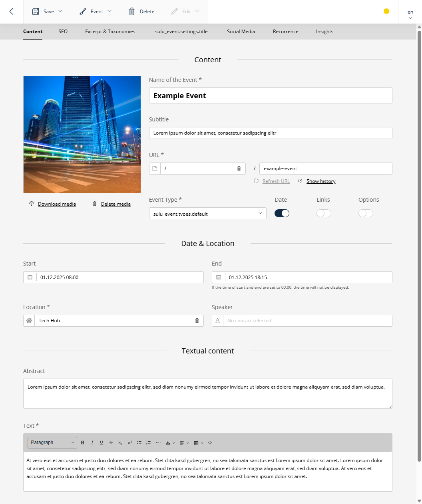Insert a numbered list
The width and height of the screenshot is (422, 504).
click(149, 442)
